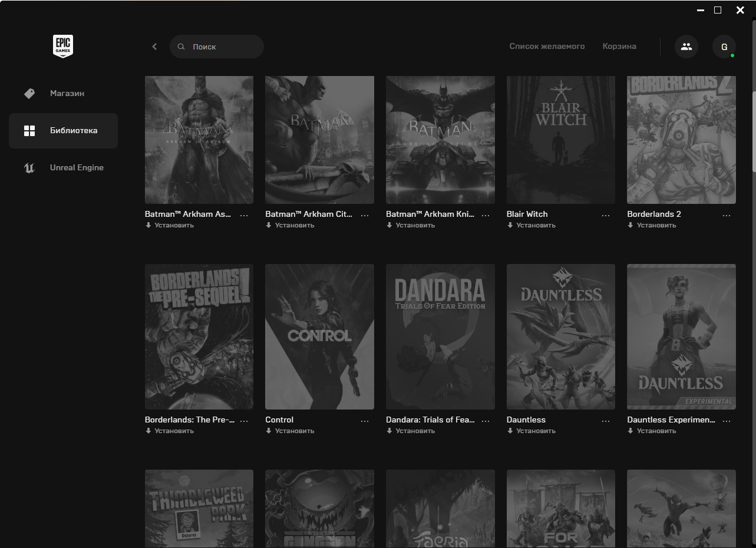Image resolution: width=756 pixels, height=548 pixels.
Task: Open Dauntless Experimental cover
Action: pyautogui.click(x=681, y=336)
